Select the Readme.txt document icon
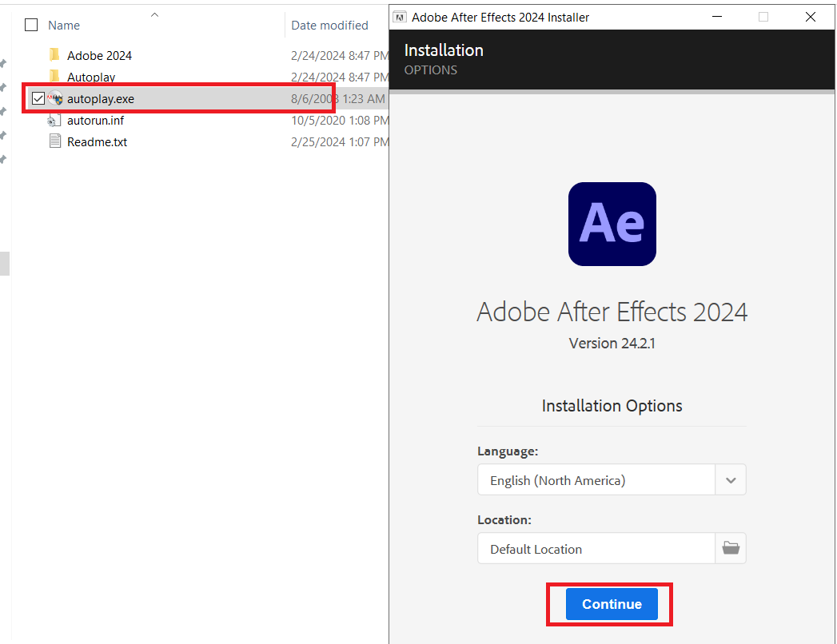The image size is (837, 644). click(55, 141)
